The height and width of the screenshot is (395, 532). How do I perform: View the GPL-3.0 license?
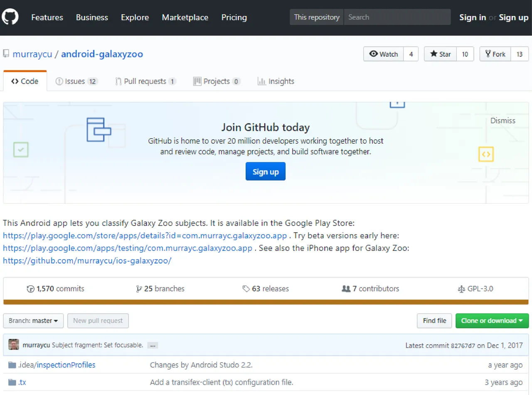(475, 289)
